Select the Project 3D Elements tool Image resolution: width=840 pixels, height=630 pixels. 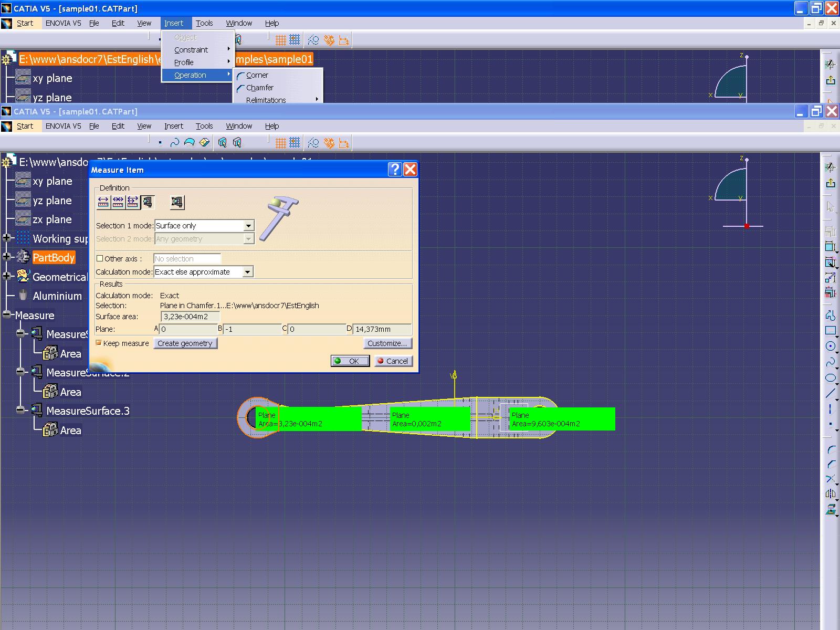click(830, 509)
